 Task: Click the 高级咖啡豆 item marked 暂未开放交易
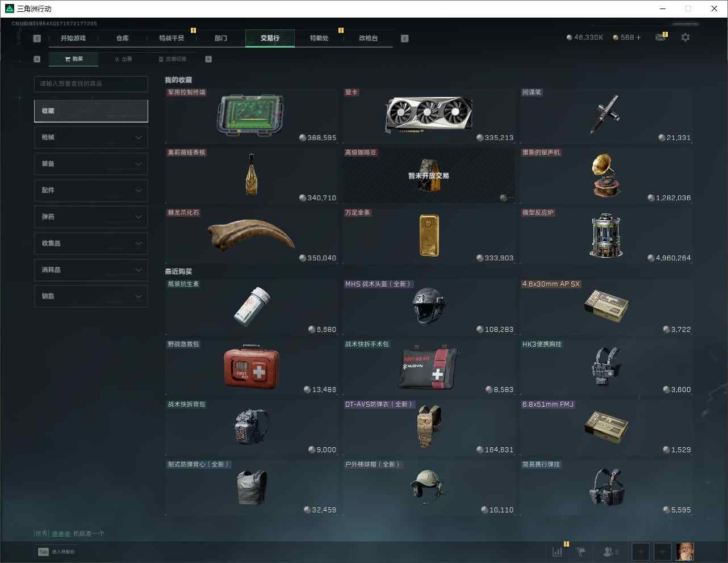coord(428,176)
